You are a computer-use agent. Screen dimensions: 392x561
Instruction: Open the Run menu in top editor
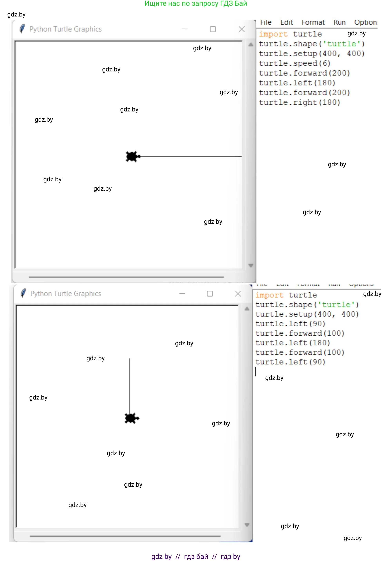point(339,23)
